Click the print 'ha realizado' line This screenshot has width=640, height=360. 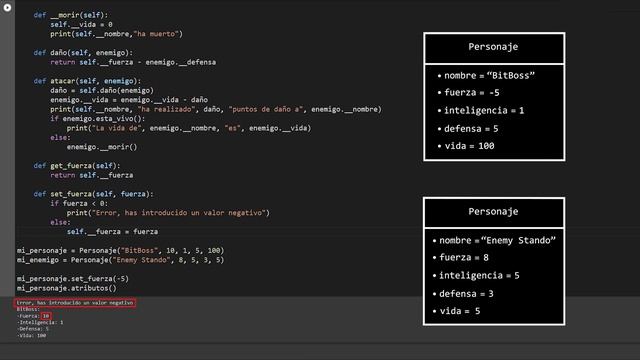[216, 109]
